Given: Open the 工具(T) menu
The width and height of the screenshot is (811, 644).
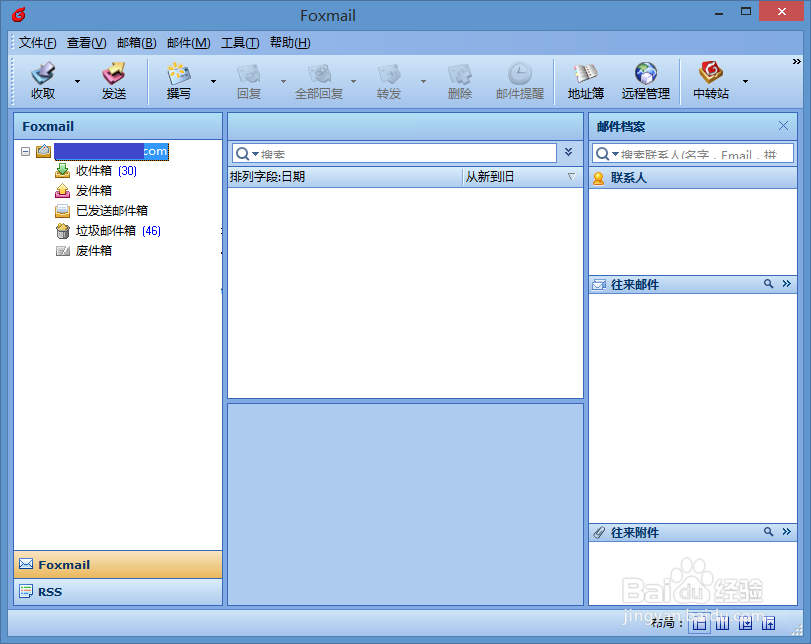Looking at the screenshot, I should (239, 43).
